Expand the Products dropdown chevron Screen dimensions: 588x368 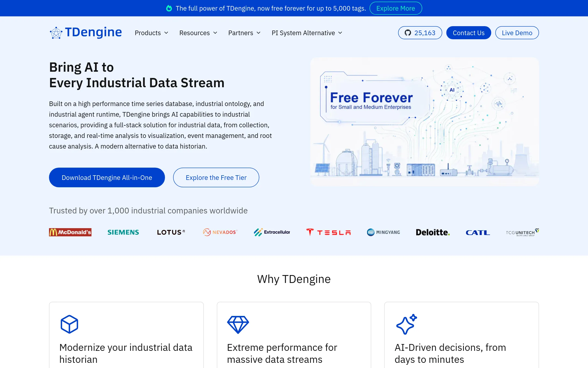[x=166, y=33]
